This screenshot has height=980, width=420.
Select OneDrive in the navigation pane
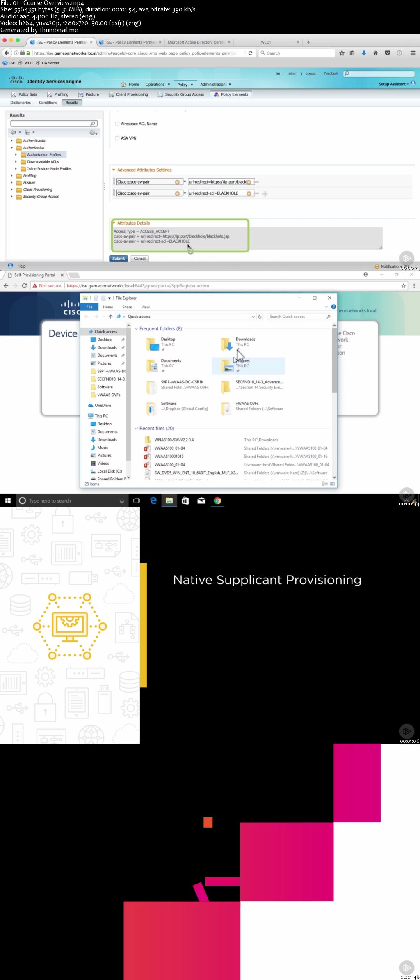100,405
